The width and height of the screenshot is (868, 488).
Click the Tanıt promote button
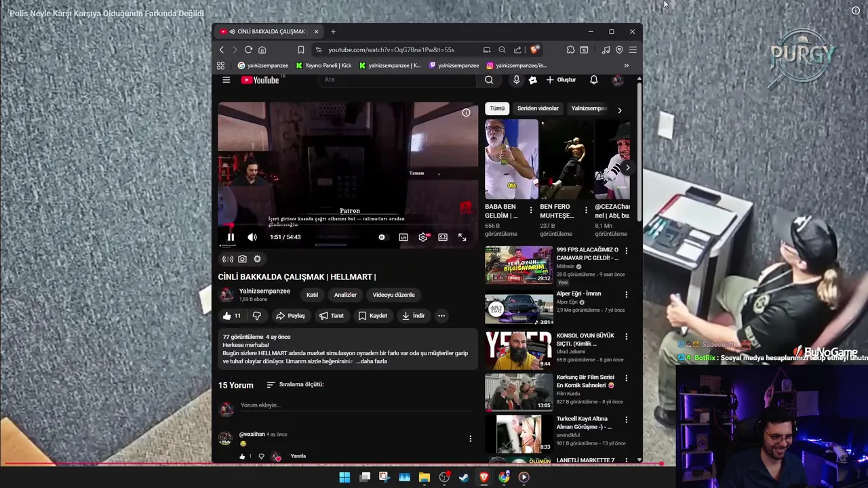(x=332, y=316)
